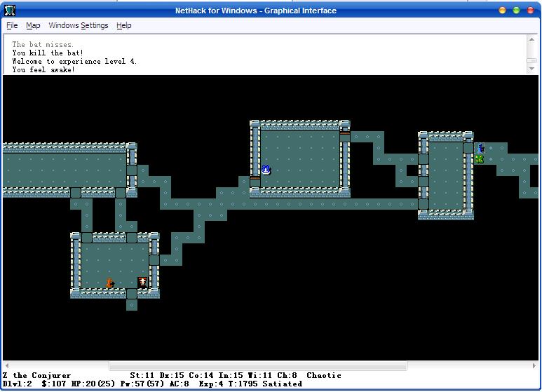The image size is (542, 392).
Task: Click the "You feel awake!" message line
Action: 43,70
